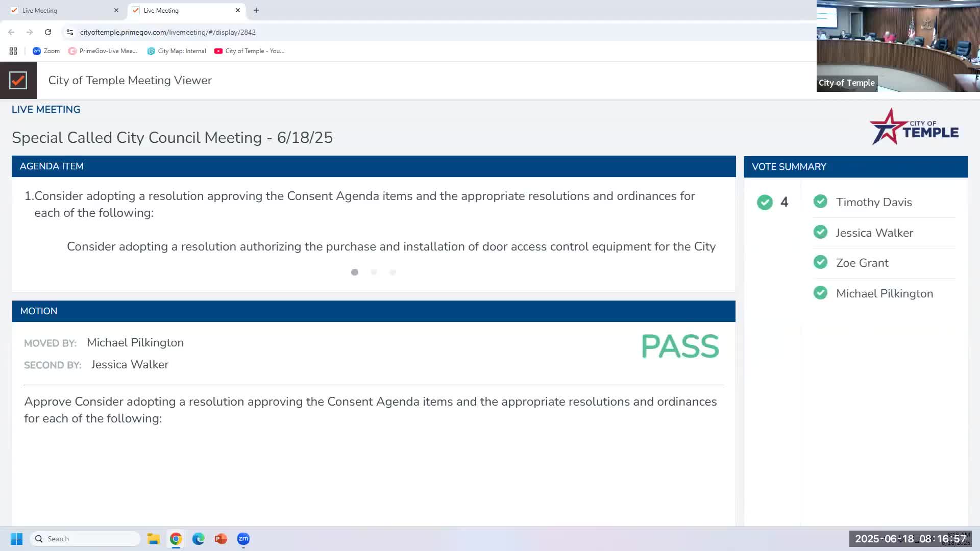Open the browser apps grid button
Viewport: 980px width, 551px height.
click(x=13, y=51)
